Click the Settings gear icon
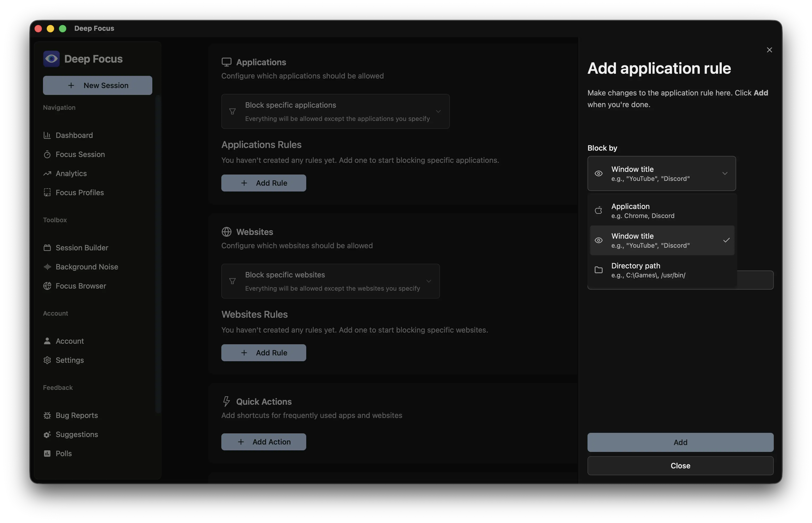 [47, 360]
